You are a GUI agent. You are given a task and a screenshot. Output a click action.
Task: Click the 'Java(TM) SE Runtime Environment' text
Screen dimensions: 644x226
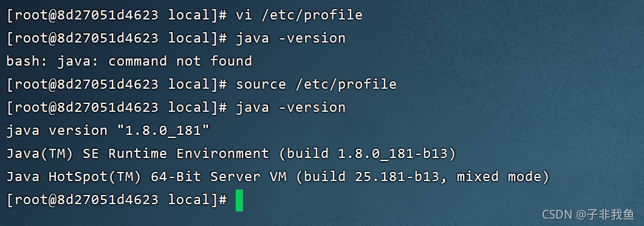137,154
